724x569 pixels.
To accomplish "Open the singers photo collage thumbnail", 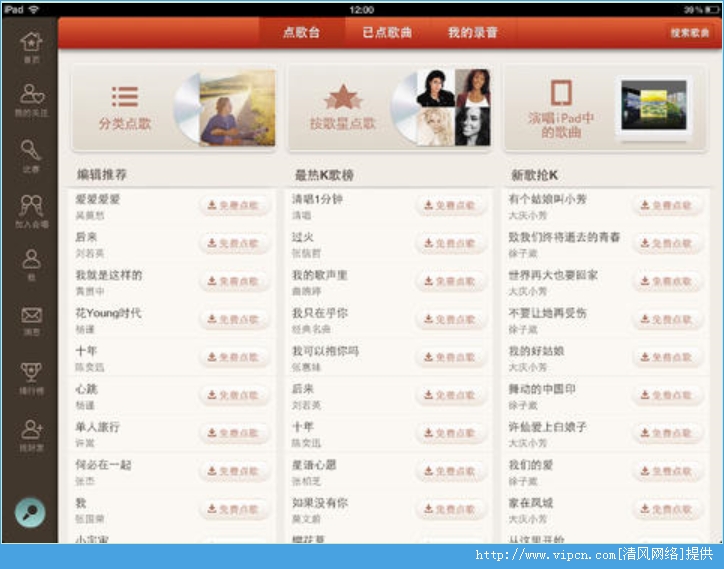I will pos(453,107).
